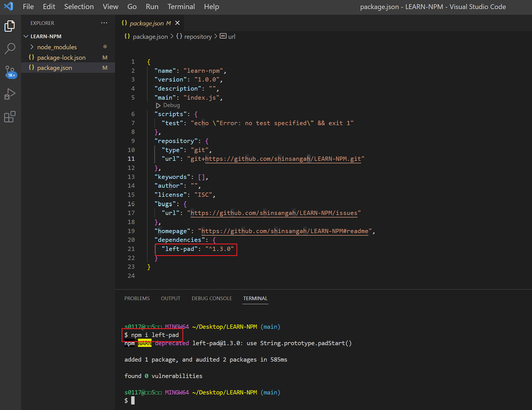
Task: Click the Debug codelens play icon
Action: pos(158,105)
